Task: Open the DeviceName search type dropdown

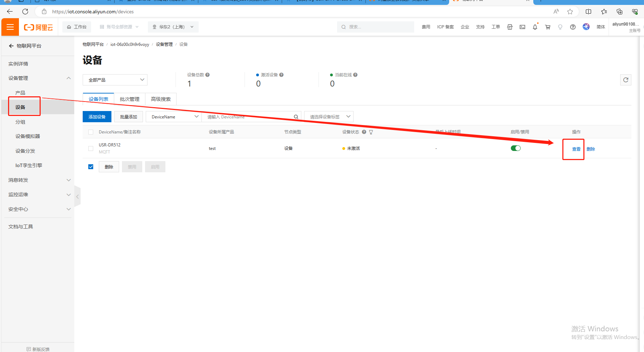Action: tap(174, 117)
